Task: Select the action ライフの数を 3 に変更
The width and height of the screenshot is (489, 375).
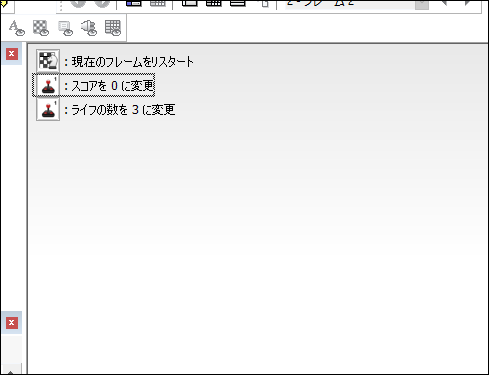Action: 123,110
